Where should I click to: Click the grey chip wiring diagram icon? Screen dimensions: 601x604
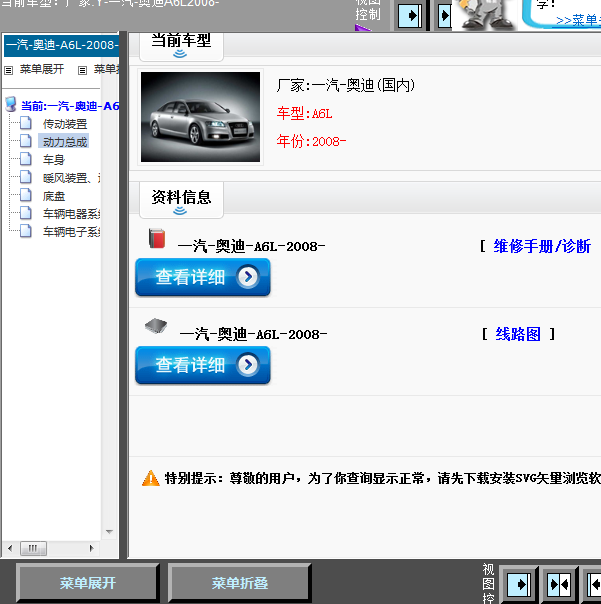(156, 326)
